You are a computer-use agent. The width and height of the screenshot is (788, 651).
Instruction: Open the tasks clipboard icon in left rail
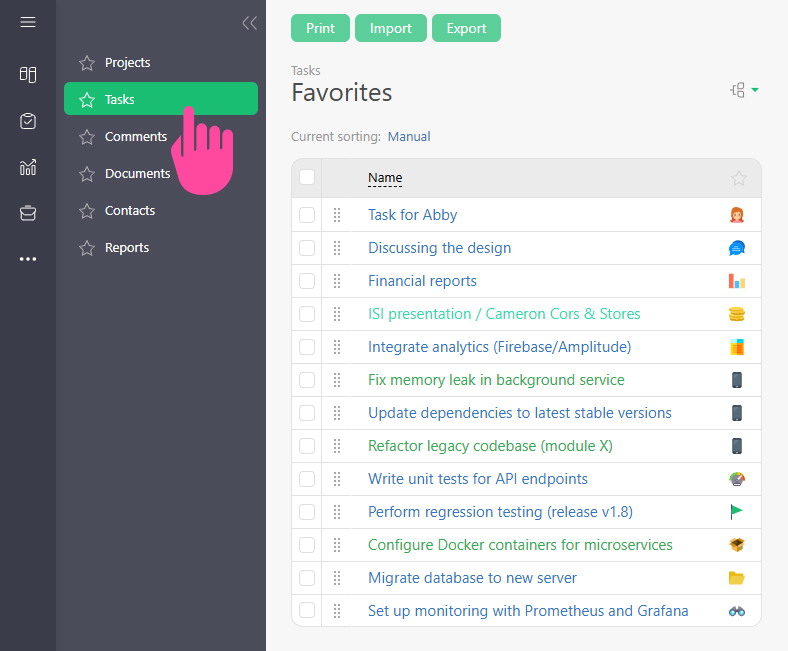click(28, 121)
